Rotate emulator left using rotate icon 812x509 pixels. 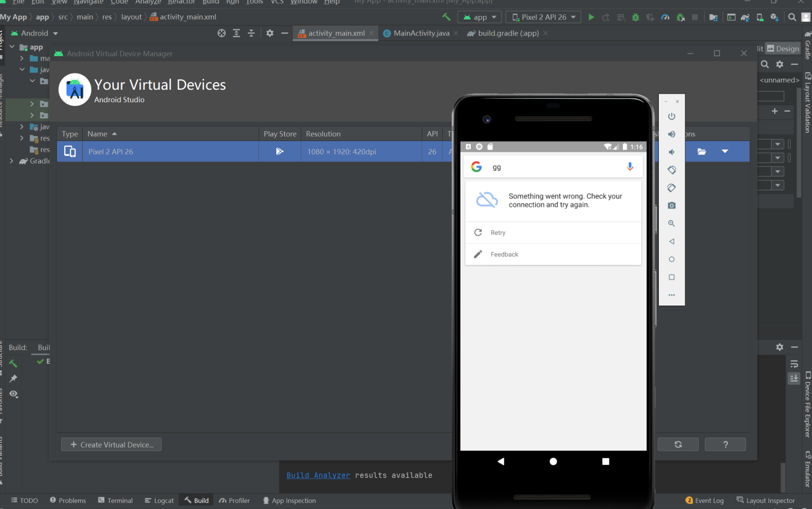pos(671,170)
